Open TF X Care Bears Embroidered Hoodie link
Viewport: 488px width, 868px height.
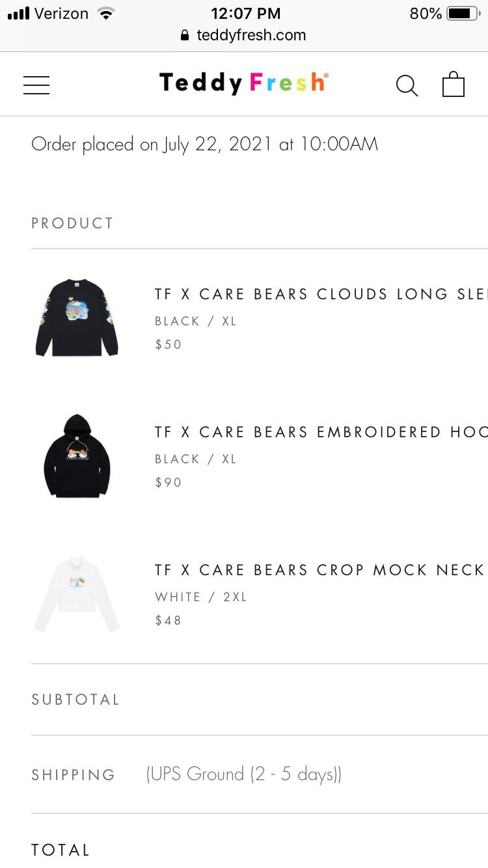(320, 432)
